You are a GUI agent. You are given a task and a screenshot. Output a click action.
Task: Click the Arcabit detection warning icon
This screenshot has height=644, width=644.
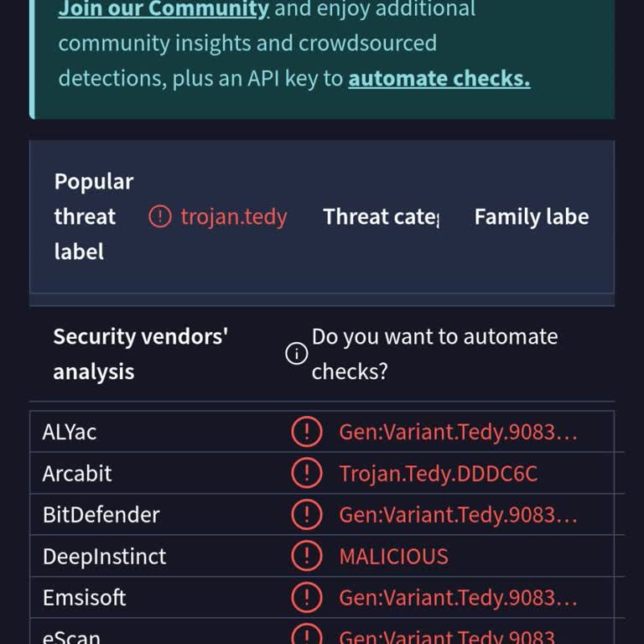coord(307,473)
